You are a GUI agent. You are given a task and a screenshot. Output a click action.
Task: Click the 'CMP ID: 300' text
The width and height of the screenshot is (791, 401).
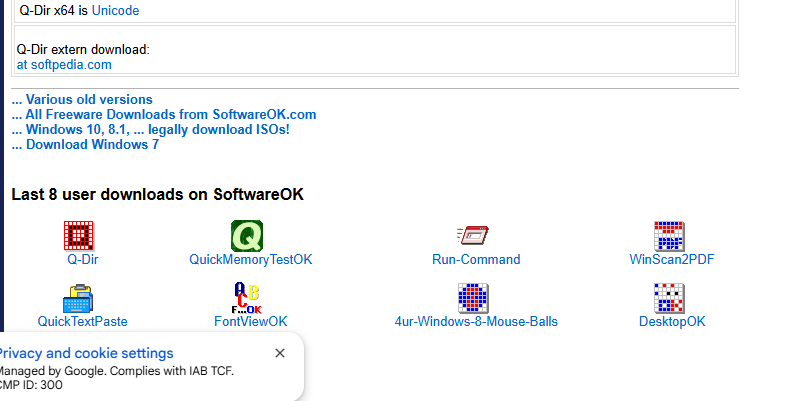[31, 385]
